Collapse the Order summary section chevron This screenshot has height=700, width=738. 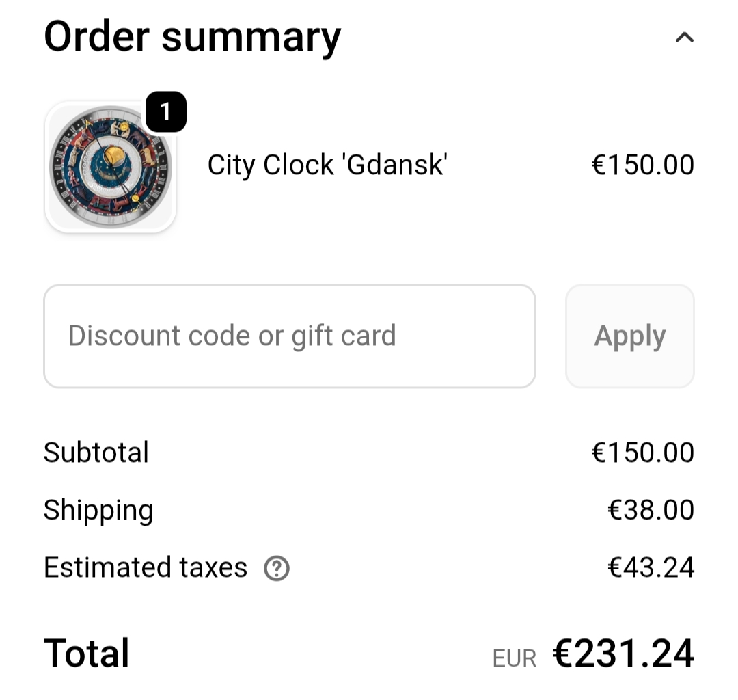[684, 38]
